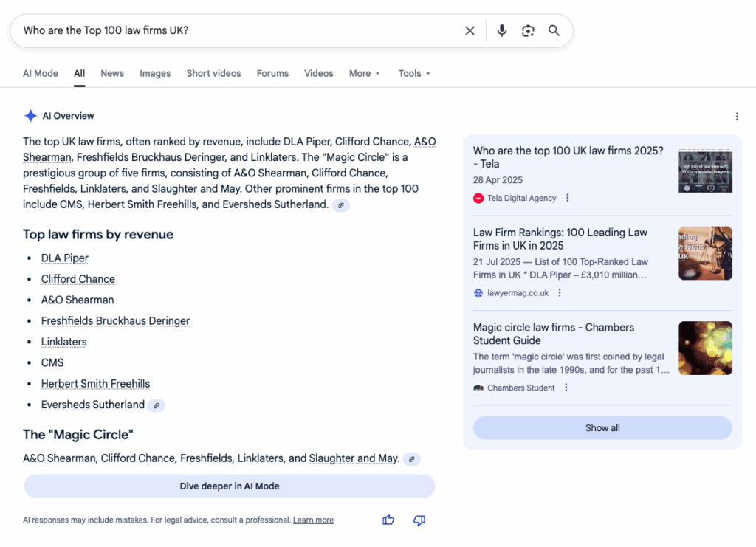Click source link icon after Eversheds Sutherland
This screenshot has height=547, width=756.
click(x=156, y=405)
